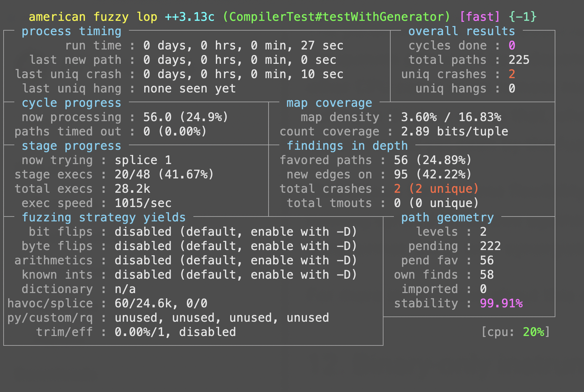Click the 'cycle progress' heading
Viewport: 584px width, 392px height.
pos(72,103)
